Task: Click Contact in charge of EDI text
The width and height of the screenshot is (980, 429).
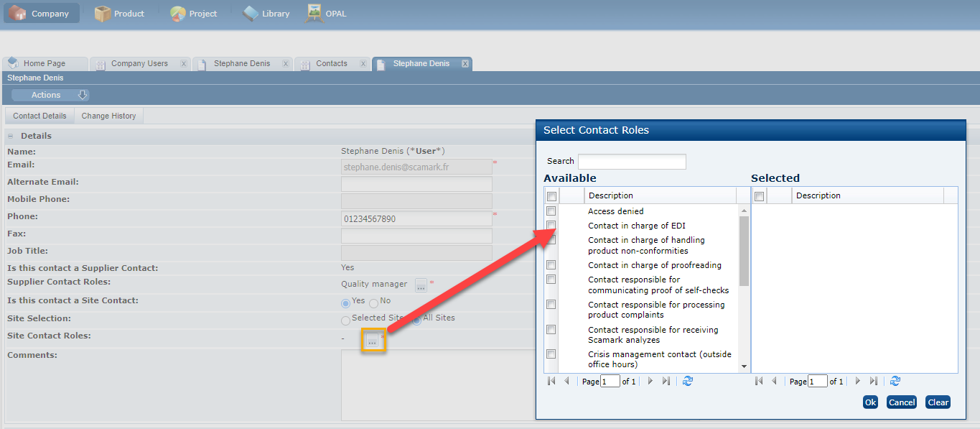Action: 637,226
